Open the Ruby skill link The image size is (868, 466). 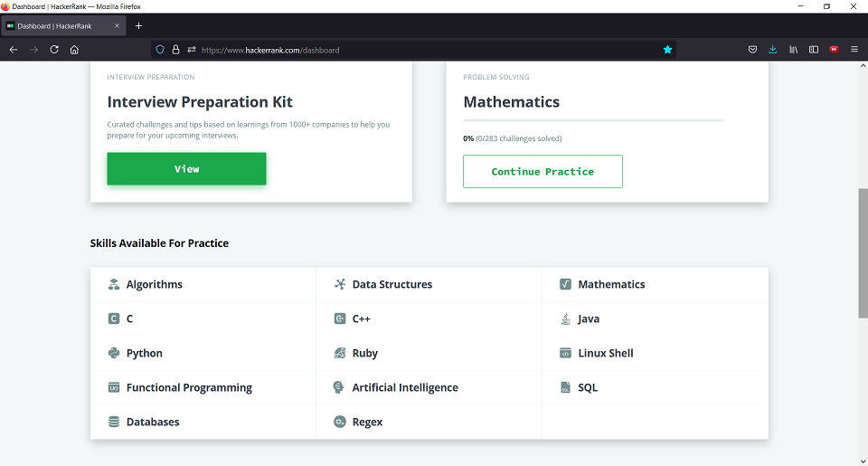point(364,353)
